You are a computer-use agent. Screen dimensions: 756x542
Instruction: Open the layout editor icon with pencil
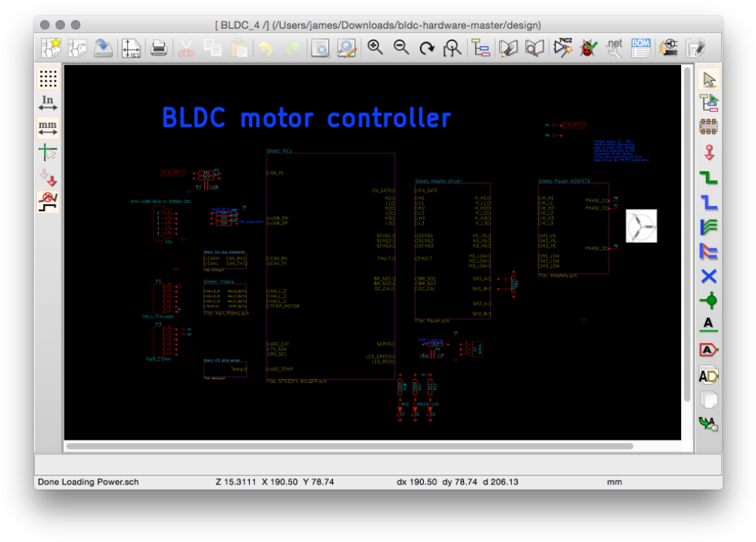(x=695, y=48)
